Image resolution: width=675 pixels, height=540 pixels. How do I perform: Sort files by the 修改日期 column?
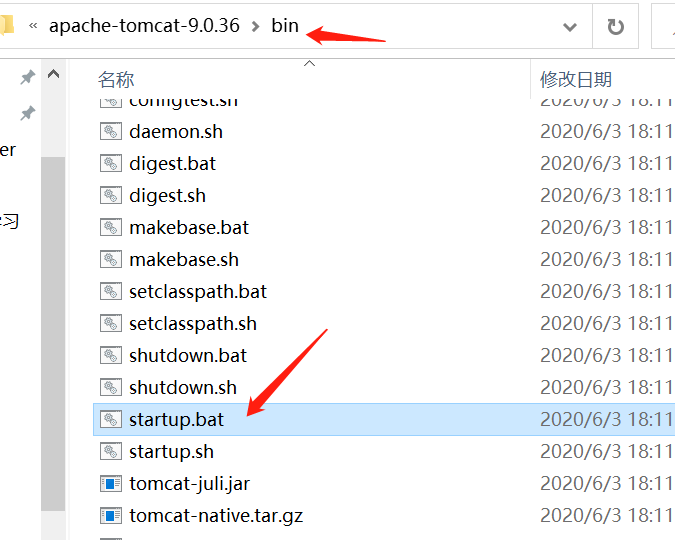576,80
